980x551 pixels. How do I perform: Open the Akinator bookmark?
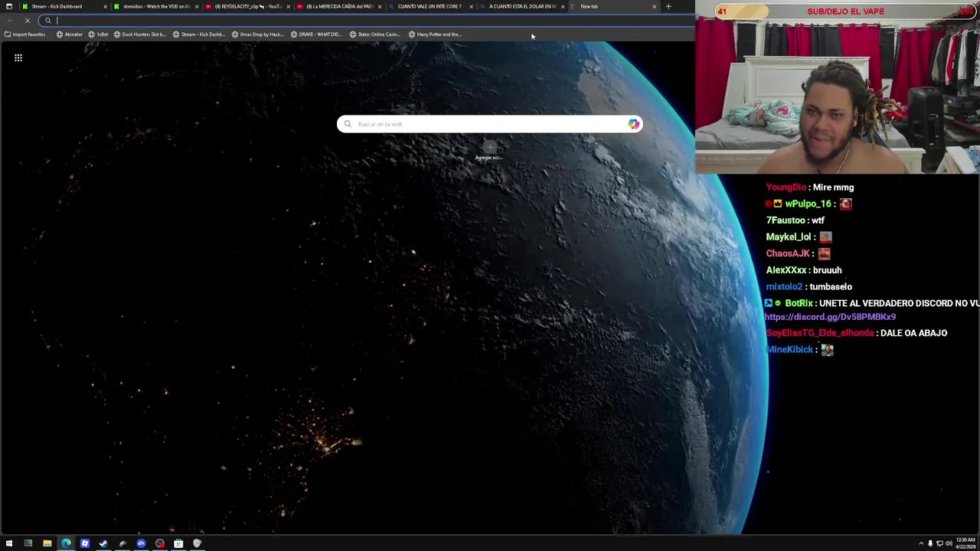click(70, 34)
